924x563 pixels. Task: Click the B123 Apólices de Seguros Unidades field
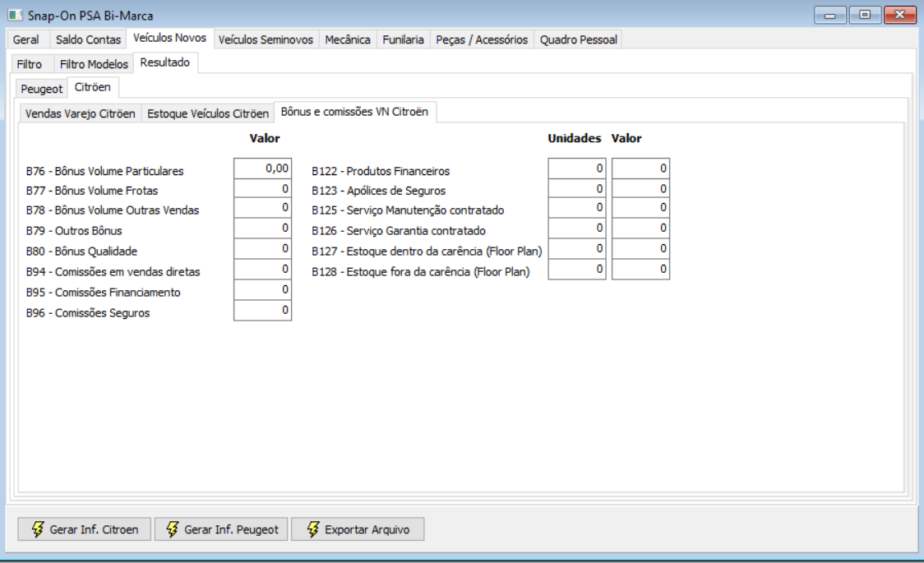pos(577,188)
